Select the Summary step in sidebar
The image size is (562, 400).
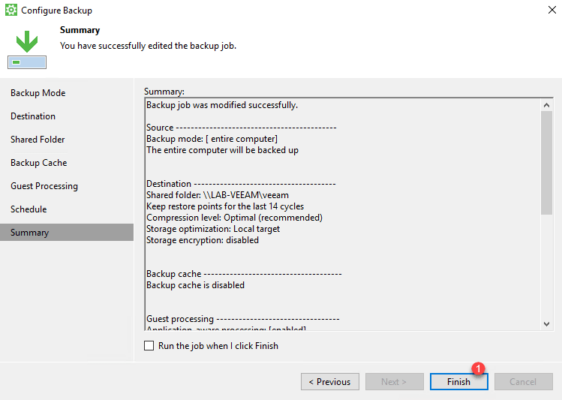point(67,232)
